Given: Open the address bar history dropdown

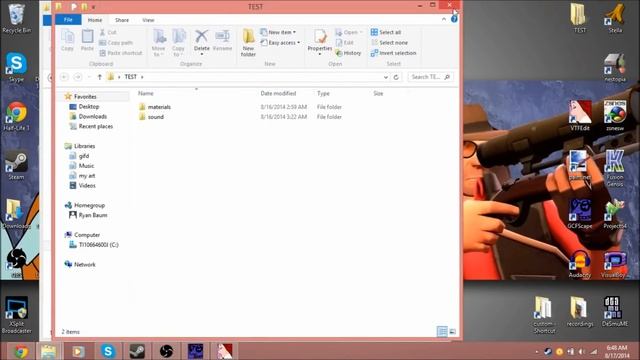Looking at the screenshot, I should pyautogui.click(x=385, y=77).
